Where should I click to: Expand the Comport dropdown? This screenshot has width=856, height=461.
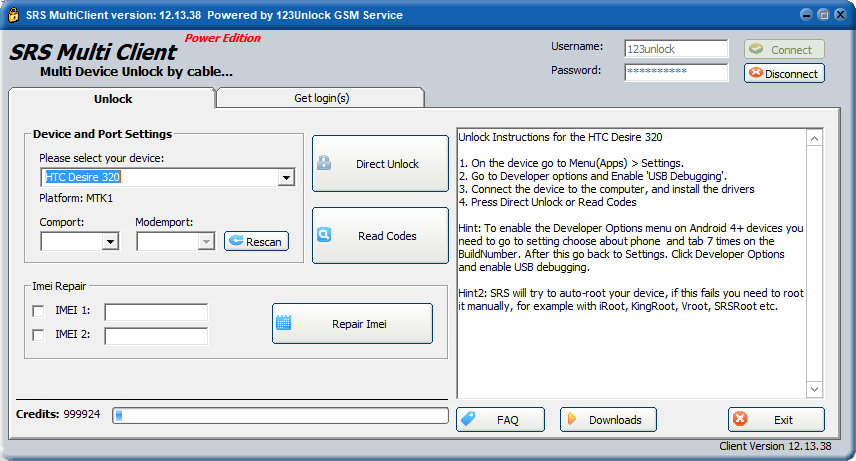pos(110,241)
